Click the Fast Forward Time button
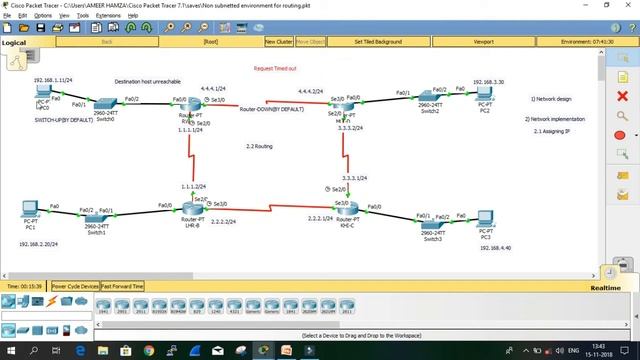This screenshot has height=360, width=640. click(x=122, y=286)
